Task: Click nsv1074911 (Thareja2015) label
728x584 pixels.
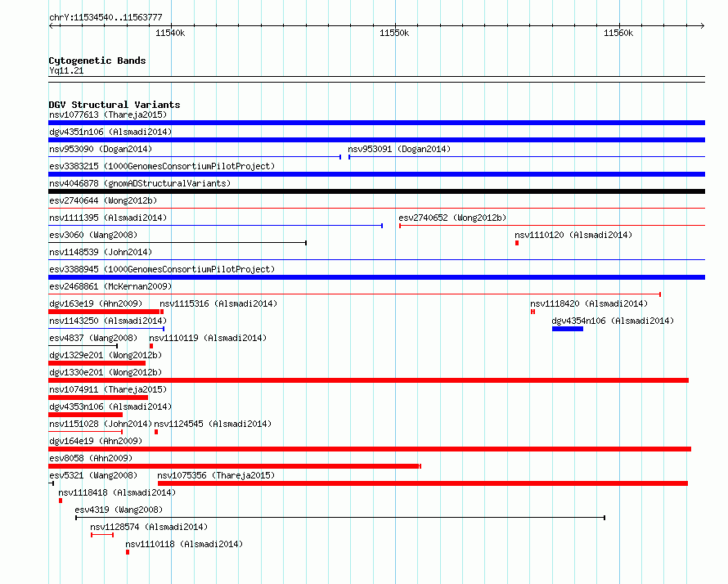Action: tap(108, 389)
